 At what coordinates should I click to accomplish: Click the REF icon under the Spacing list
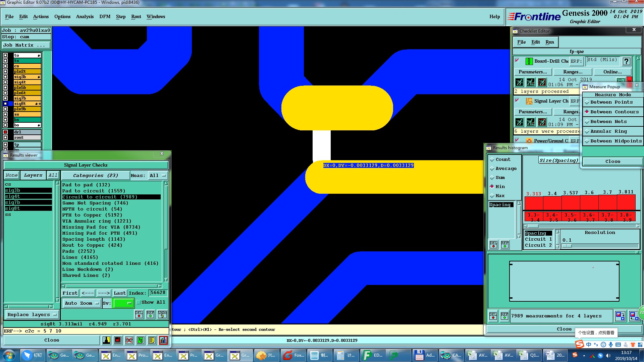click(x=505, y=245)
